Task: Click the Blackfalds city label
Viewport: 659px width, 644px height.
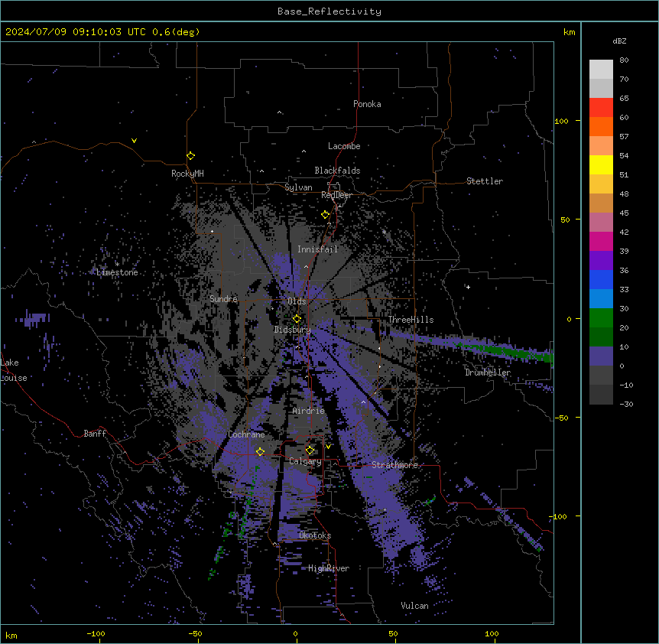Action: (337, 171)
